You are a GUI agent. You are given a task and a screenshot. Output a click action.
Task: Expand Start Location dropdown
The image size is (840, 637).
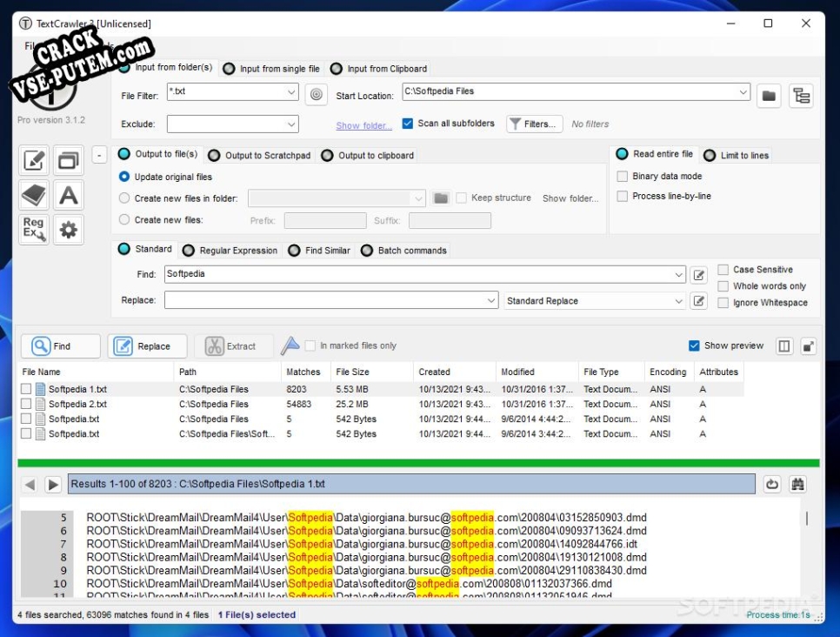tap(743, 92)
